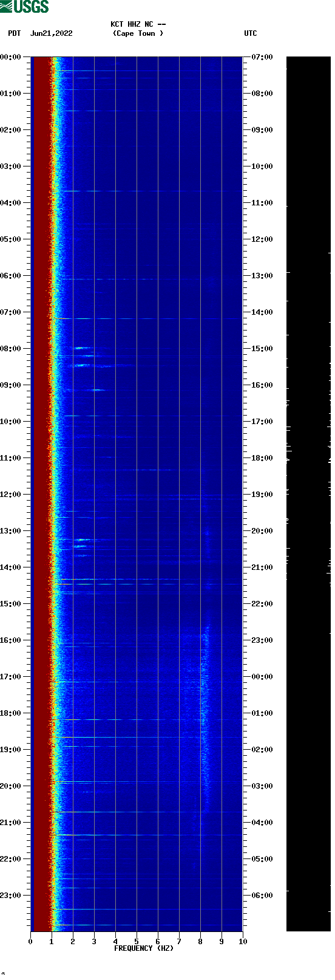Click the 07:00 UTC time label

pyautogui.click(x=262, y=57)
